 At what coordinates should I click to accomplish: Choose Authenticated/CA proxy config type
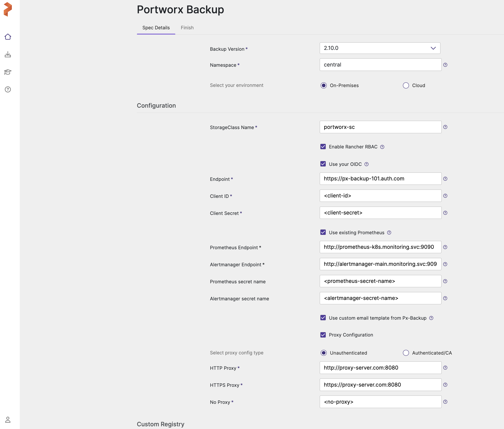pyautogui.click(x=406, y=353)
